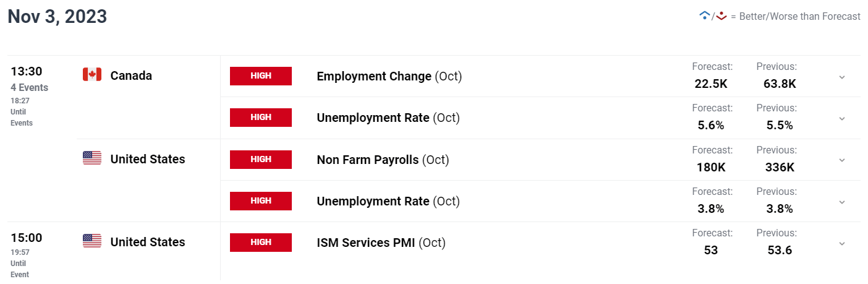This screenshot has width=868, height=284.
Task: Expand the Canada Employment Change row chevron
Action: click(x=841, y=77)
